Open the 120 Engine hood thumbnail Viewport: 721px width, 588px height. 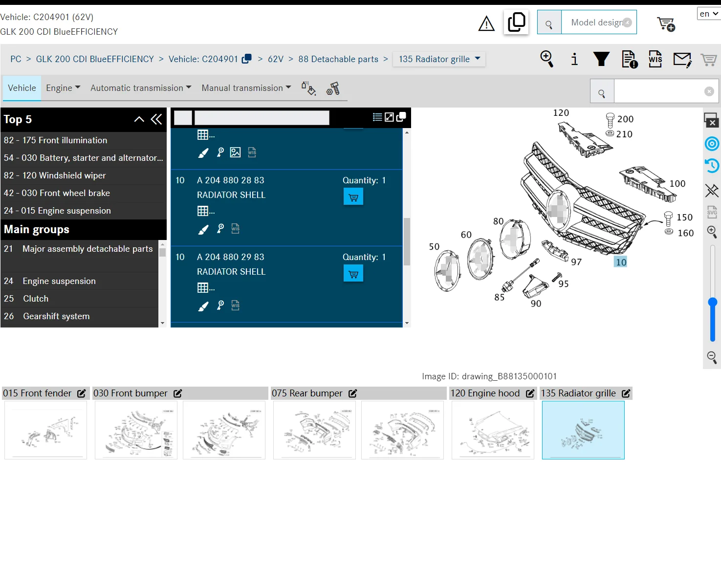point(493,430)
